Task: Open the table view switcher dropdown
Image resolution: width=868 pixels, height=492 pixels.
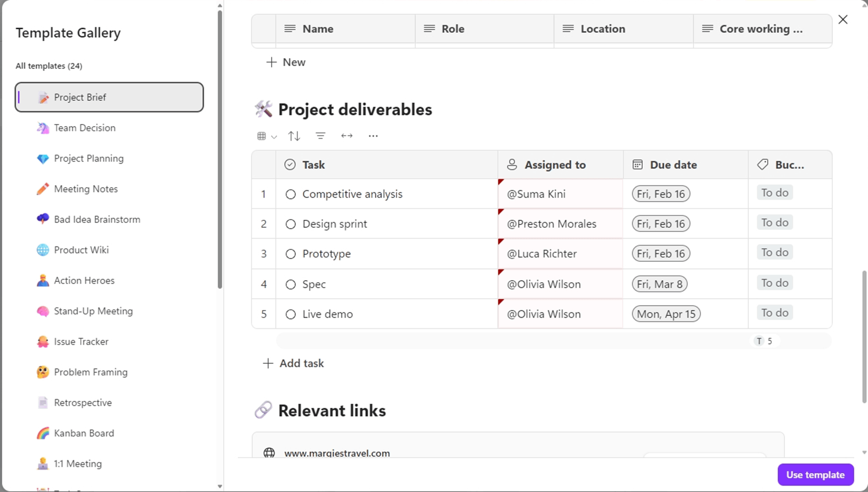Action: pos(267,136)
